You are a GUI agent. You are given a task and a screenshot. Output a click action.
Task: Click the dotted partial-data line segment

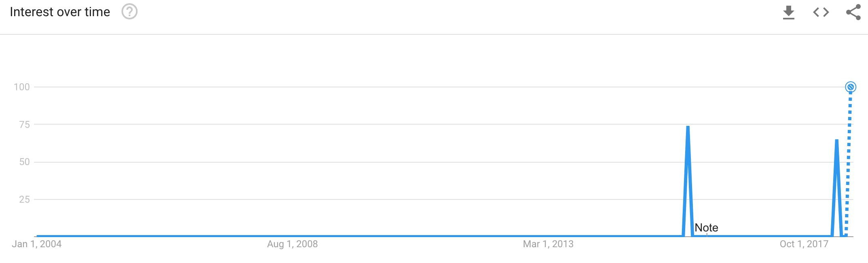tap(848, 162)
